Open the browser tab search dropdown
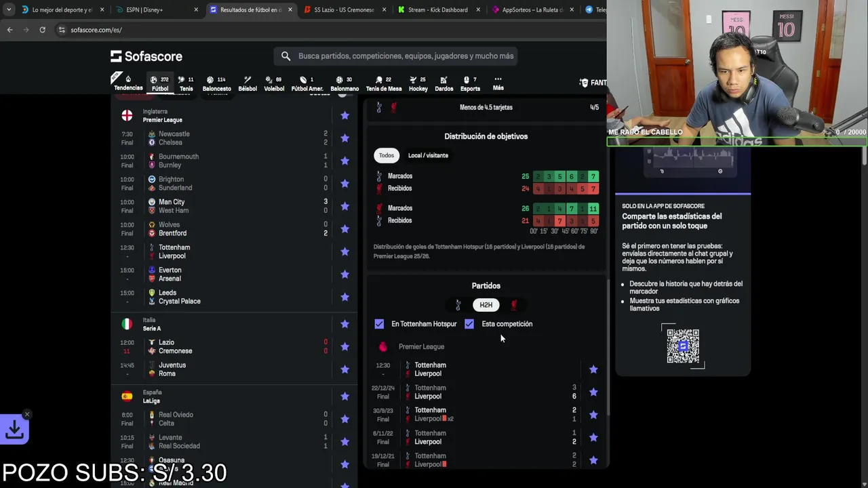This screenshot has width=868, height=488. (x=8, y=10)
